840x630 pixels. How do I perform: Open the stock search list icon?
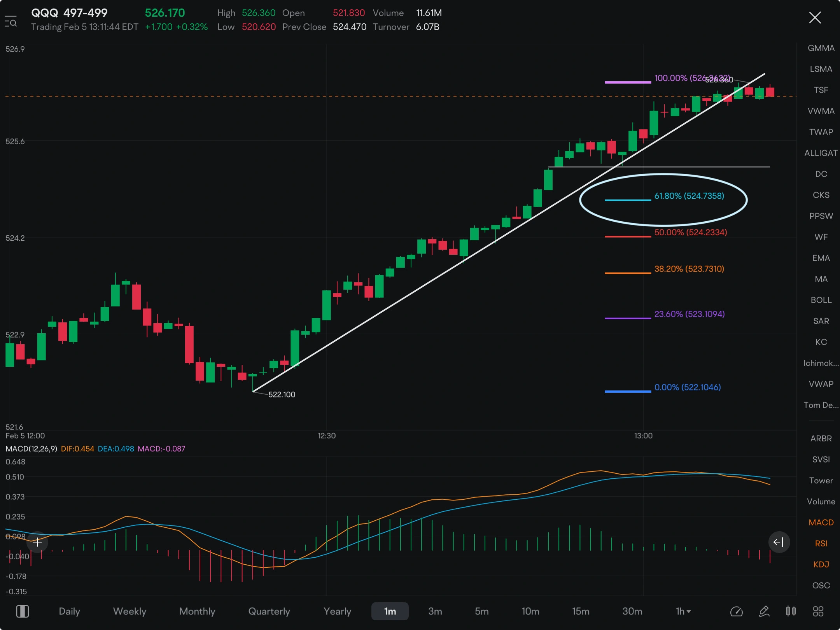point(10,21)
